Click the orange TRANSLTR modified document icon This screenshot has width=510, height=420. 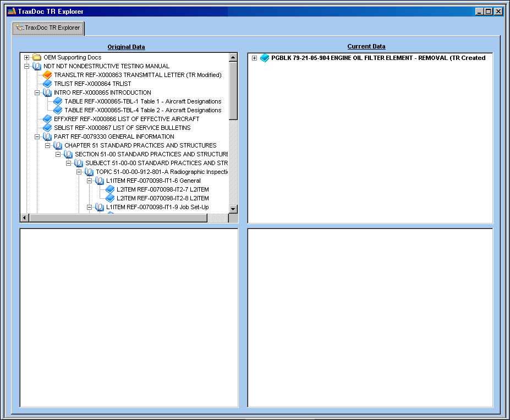coord(47,75)
